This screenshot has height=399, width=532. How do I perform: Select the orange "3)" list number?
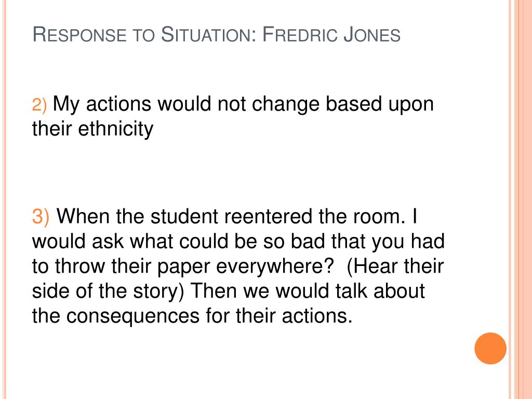(41, 217)
